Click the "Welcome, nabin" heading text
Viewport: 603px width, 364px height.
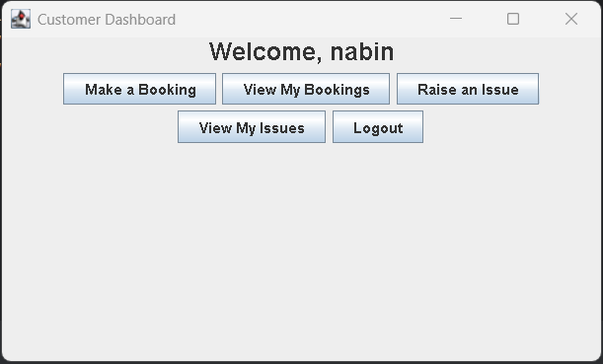click(302, 51)
